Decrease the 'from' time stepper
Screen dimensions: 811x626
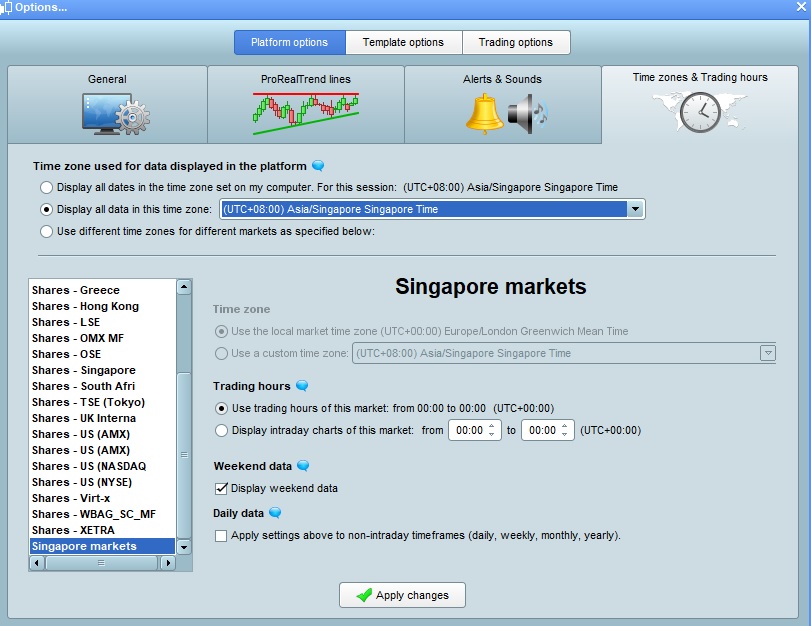click(491, 435)
